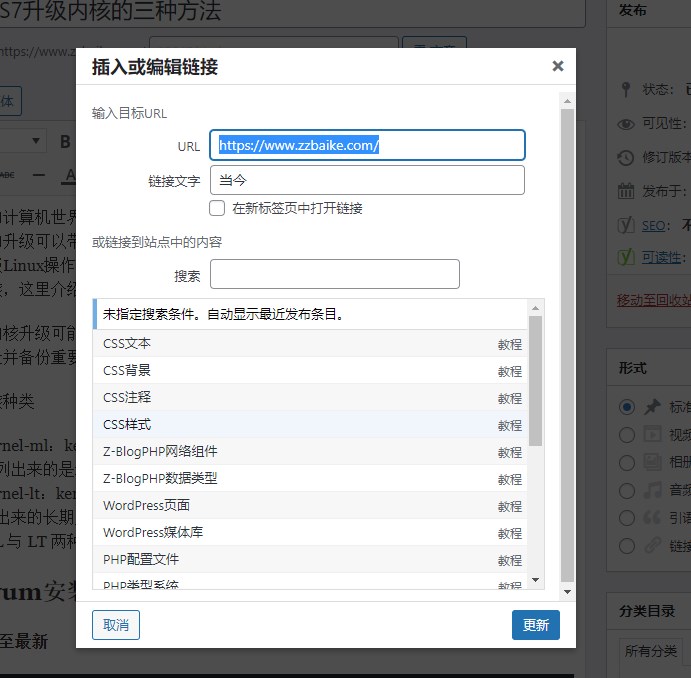Click horizontal line icon in editor toolbar
Screen dimensions: 691x678
click(x=39, y=175)
